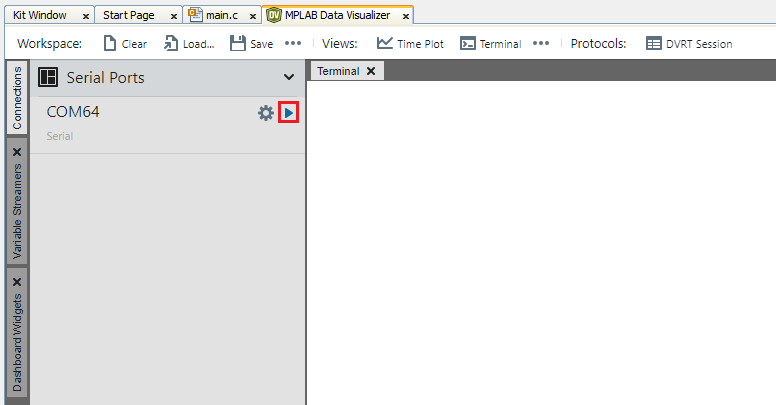The height and width of the screenshot is (405, 776).
Task: Close the Start Page tab
Action: (174, 16)
